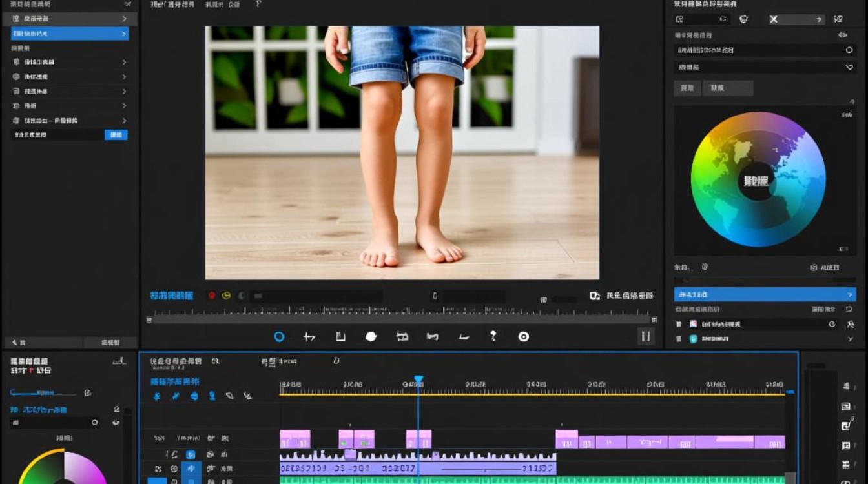The height and width of the screenshot is (484, 868).
Task: Click the blue playhead marker on the timeline
Action: 418,380
